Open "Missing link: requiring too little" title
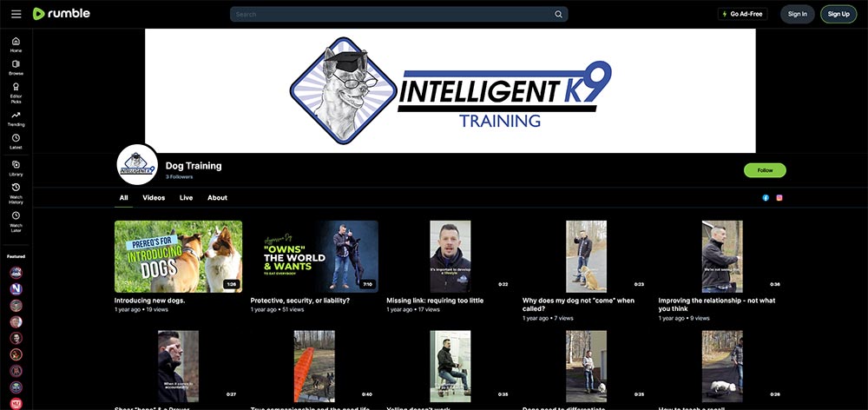Viewport: 868px width, 410px height. pyautogui.click(x=435, y=301)
